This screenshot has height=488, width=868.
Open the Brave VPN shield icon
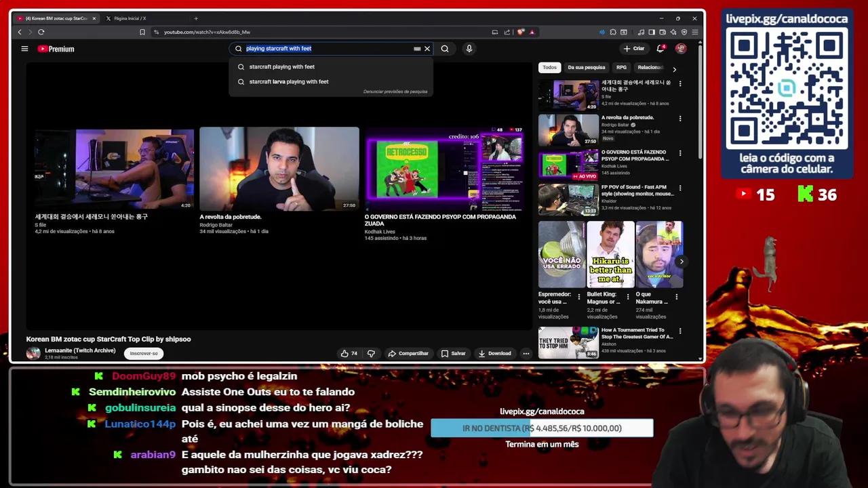click(684, 32)
